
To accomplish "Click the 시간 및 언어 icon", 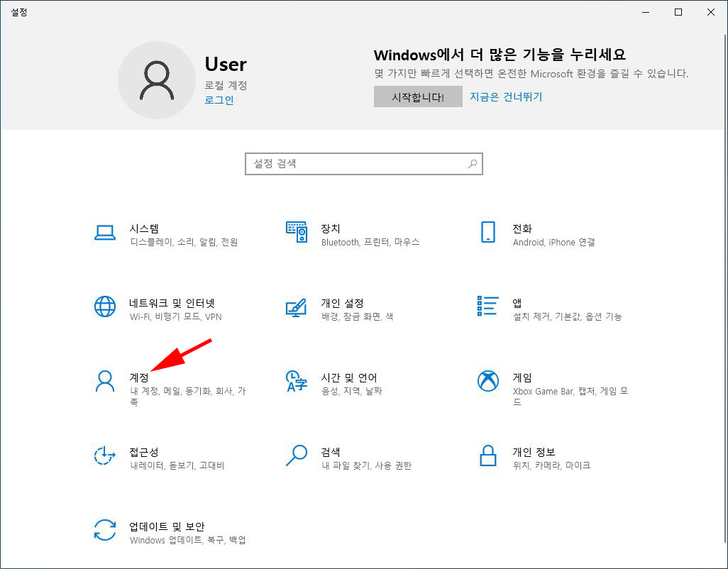I will click(296, 381).
